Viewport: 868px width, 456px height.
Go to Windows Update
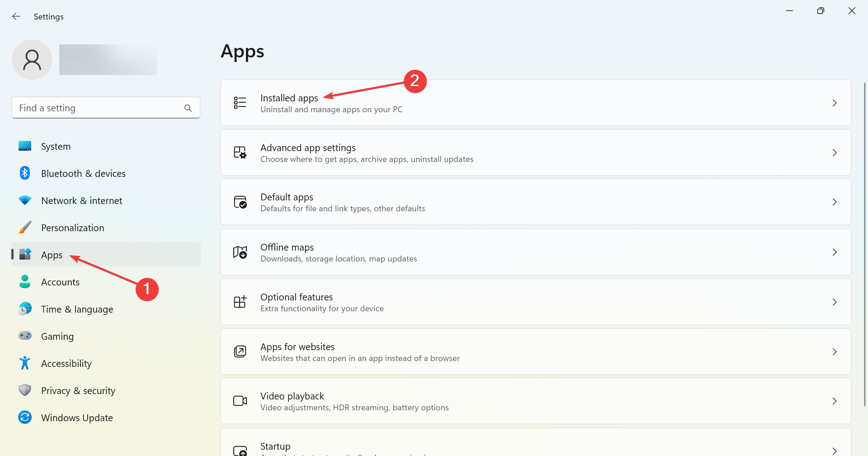[106, 418]
